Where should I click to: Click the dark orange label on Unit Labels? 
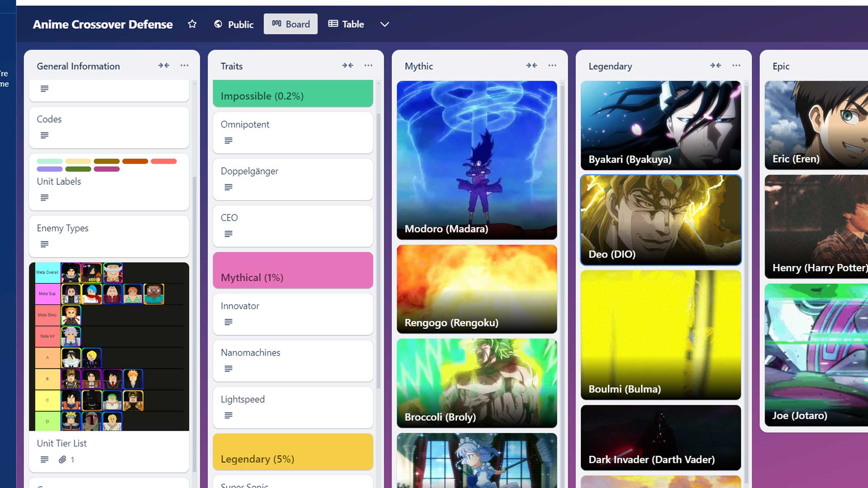(x=135, y=161)
